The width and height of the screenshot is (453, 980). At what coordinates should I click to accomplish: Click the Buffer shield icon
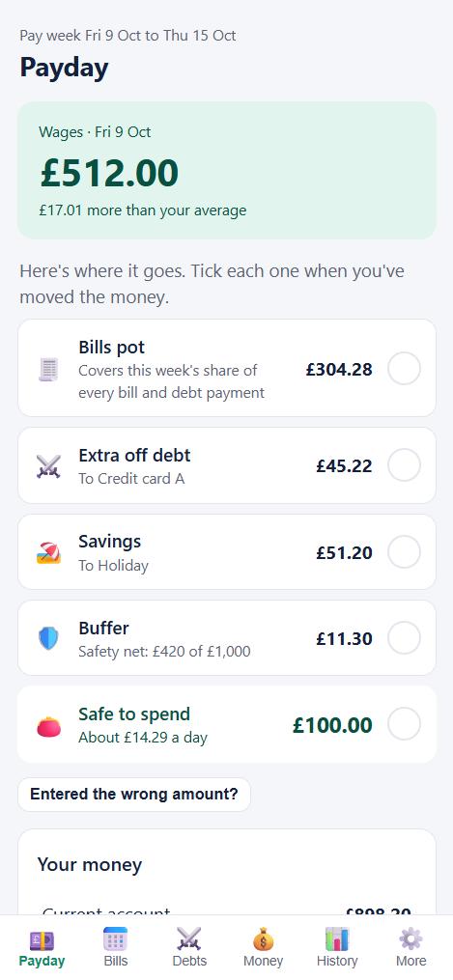point(48,638)
